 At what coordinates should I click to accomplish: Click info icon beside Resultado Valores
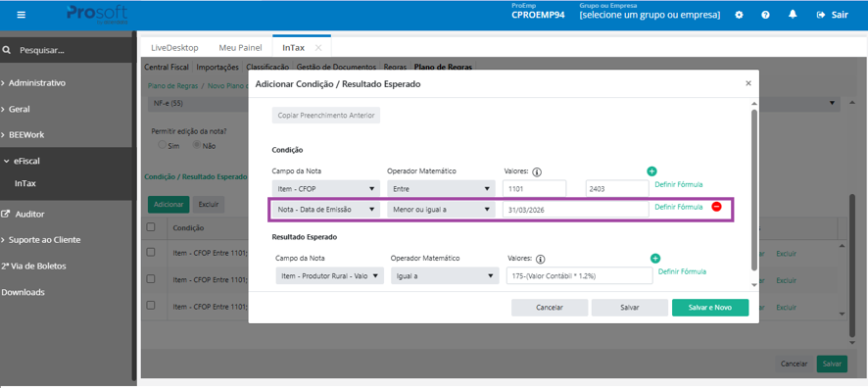pos(541,259)
